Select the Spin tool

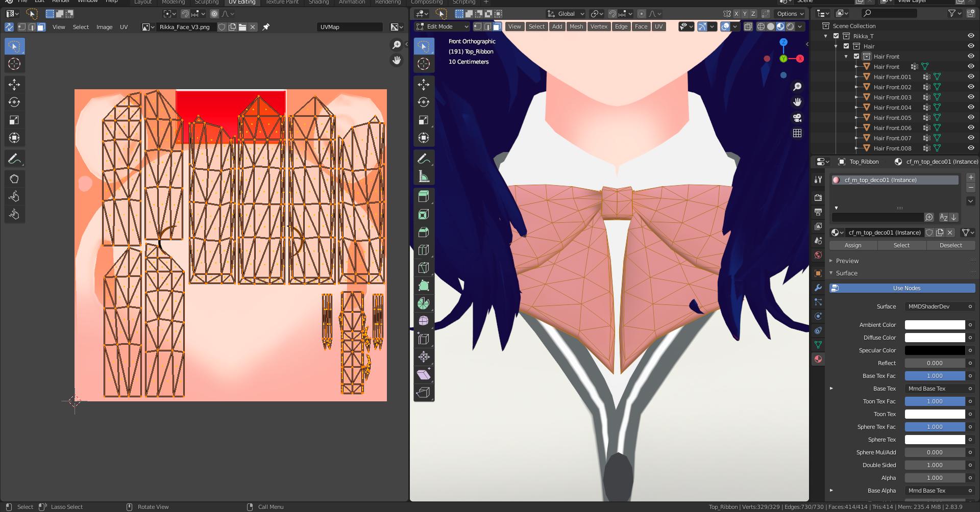pyautogui.click(x=424, y=304)
